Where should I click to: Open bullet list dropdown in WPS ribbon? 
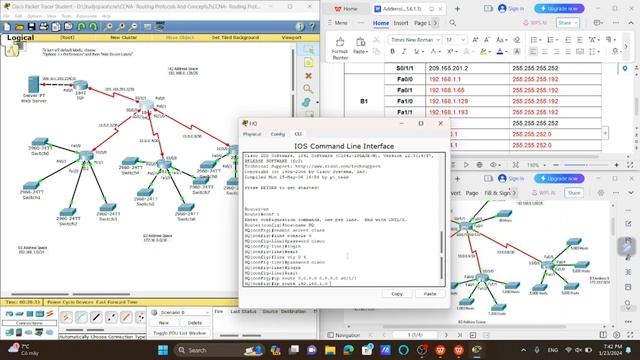coord(539,40)
